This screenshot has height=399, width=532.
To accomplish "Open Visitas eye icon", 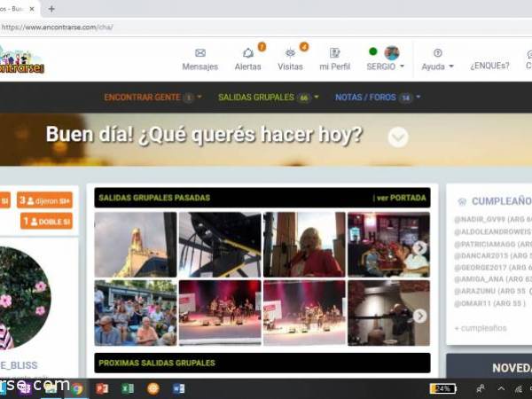I will 290,53.
